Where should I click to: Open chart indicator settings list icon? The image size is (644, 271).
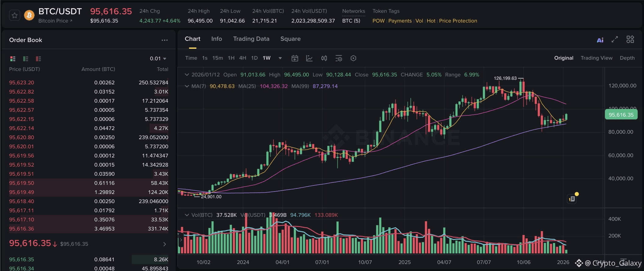(x=339, y=58)
